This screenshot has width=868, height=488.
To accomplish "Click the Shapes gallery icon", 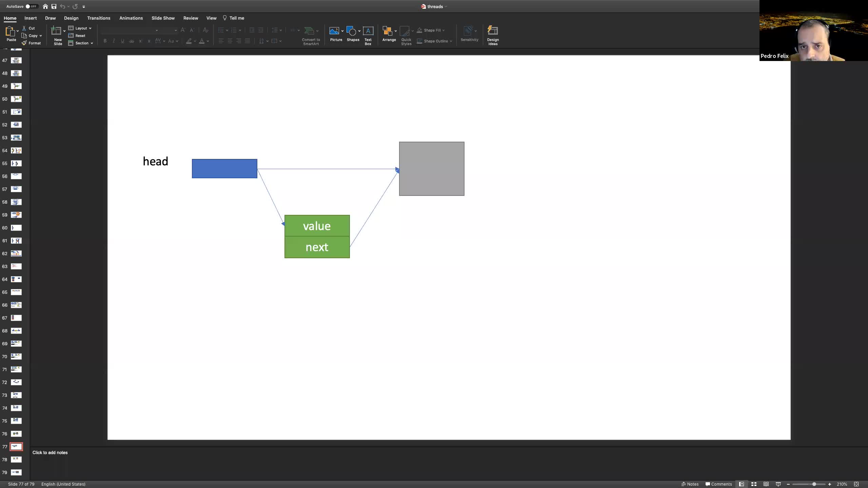I will pos(352,31).
